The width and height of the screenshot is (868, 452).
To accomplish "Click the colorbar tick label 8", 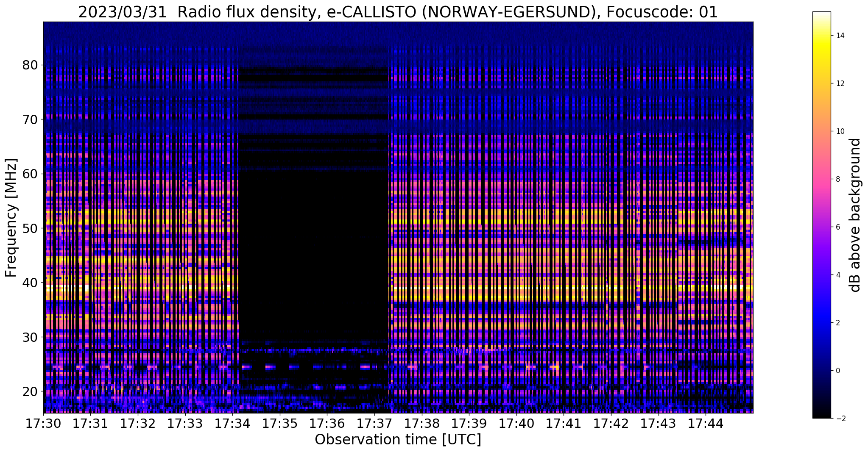I will tap(837, 179).
